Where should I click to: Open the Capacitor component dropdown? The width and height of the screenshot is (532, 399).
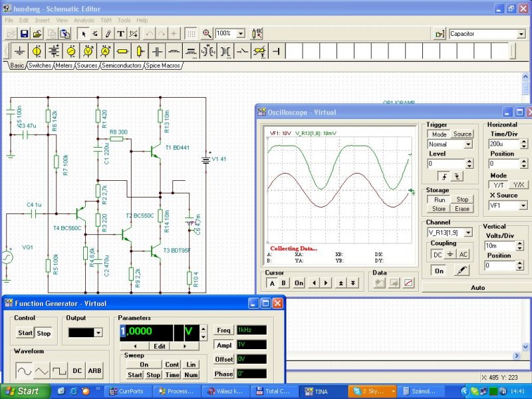pyautogui.click(x=521, y=34)
